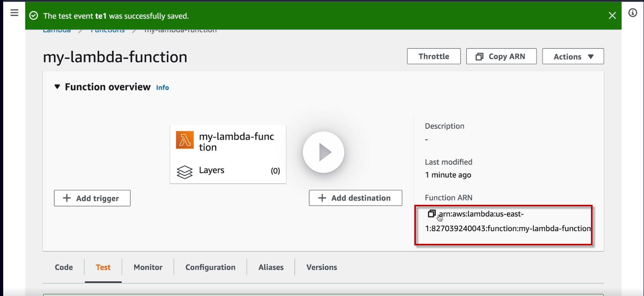Click the my-lambda-function name in the card

pyautogui.click(x=236, y=142)
